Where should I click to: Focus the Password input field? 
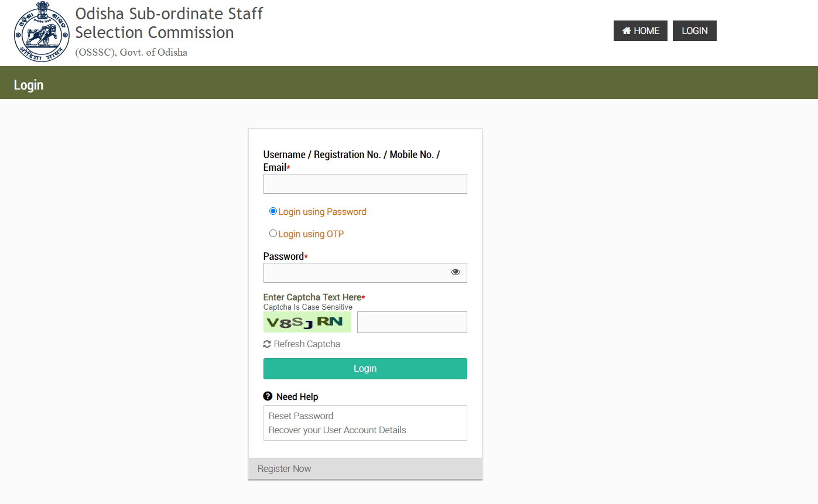355,273
